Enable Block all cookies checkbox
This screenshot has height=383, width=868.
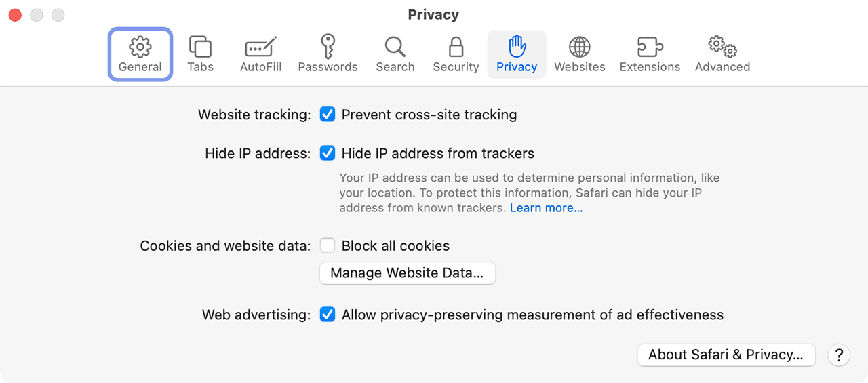(328, 245)
